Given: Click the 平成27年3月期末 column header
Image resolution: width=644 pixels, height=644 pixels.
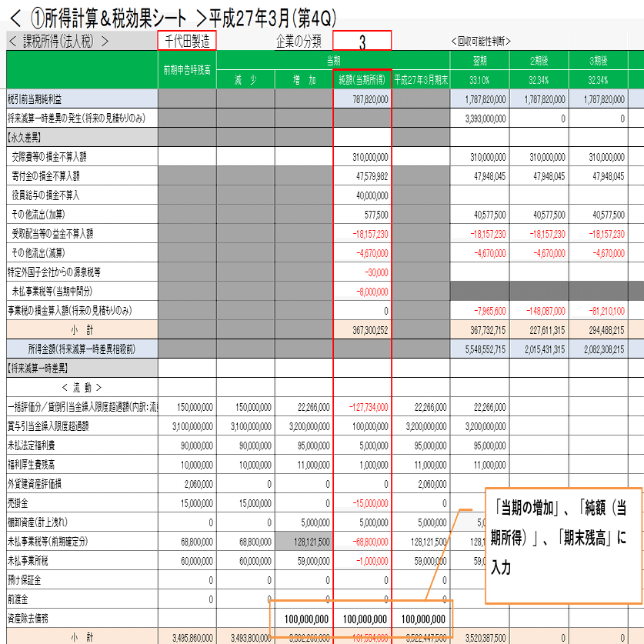Looking at the screenshot, I should 421,80.
